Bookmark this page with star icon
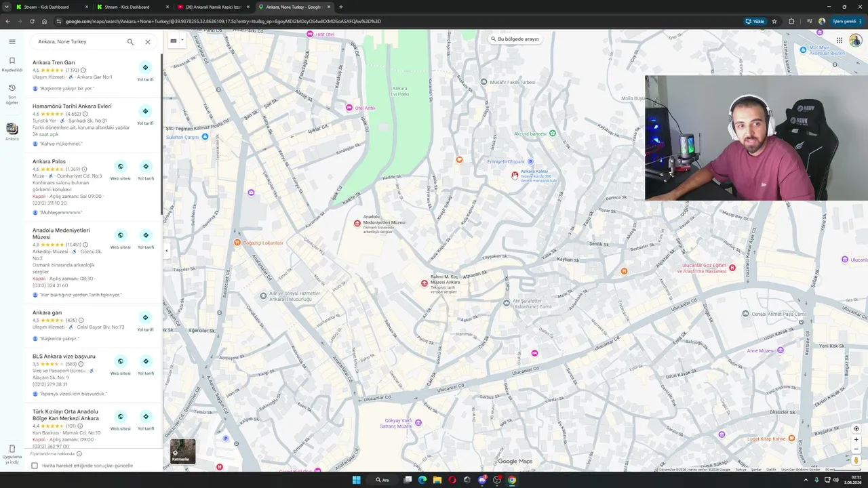Viewport: 868px width, 488px height. pos(774,21)
